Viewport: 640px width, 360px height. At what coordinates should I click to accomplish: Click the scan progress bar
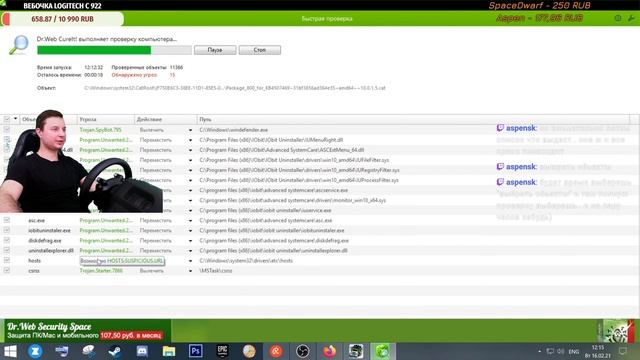pyautogui.click(x=114, y=50)
